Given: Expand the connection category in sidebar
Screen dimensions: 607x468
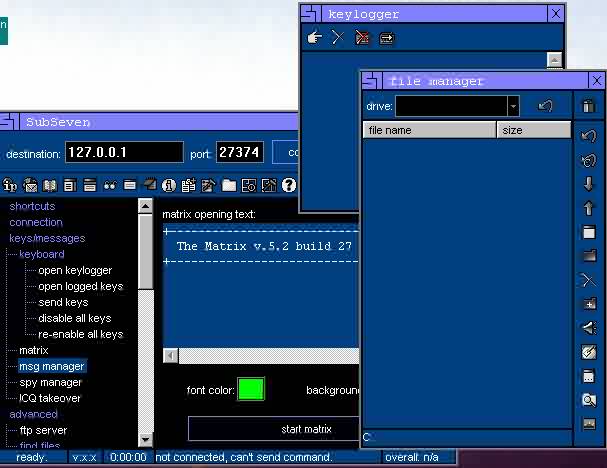Looking at the screenshot, I should click(35, 222).
